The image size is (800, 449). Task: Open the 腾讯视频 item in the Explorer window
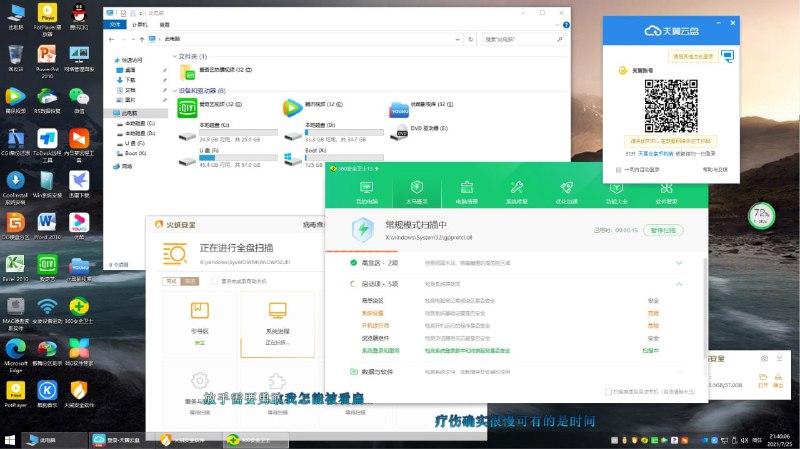313,108
